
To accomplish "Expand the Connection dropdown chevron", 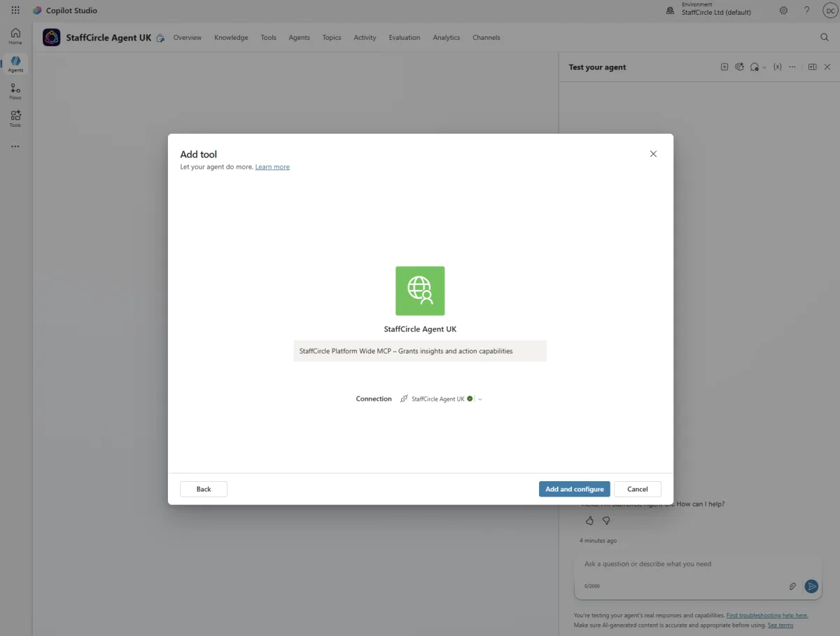I will [x=480, y=399].
